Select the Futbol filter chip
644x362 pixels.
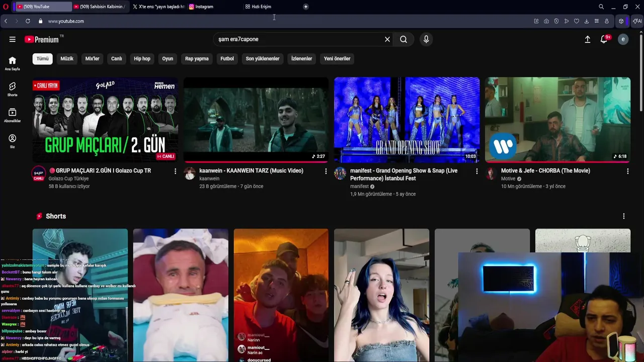pos(227,59)
